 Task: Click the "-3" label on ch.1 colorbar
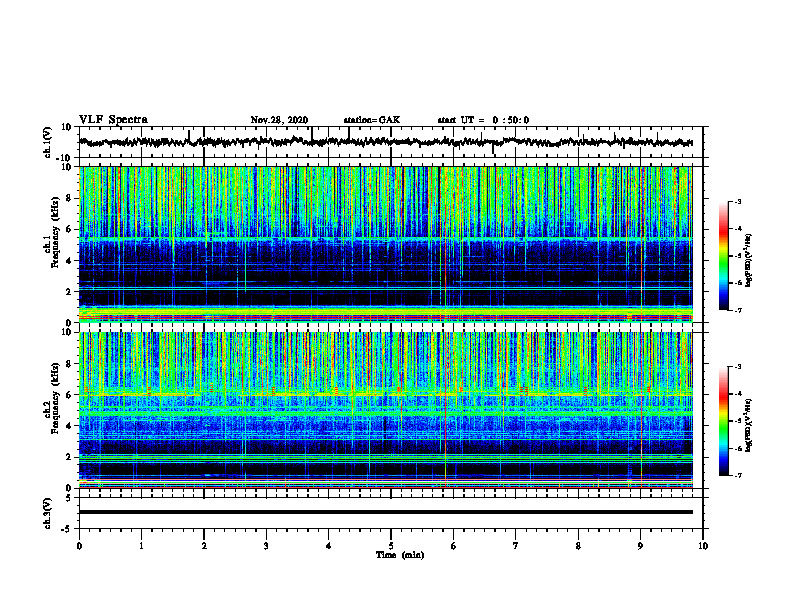(737, 201)
